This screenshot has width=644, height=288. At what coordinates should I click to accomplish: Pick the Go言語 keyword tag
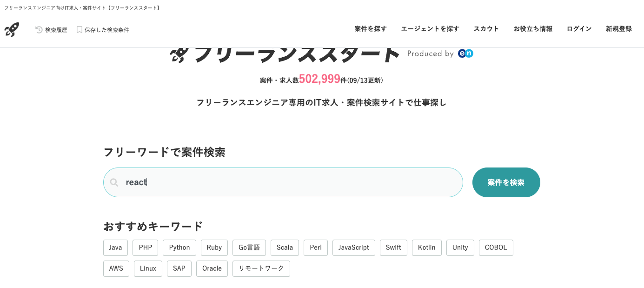(249, 248)
